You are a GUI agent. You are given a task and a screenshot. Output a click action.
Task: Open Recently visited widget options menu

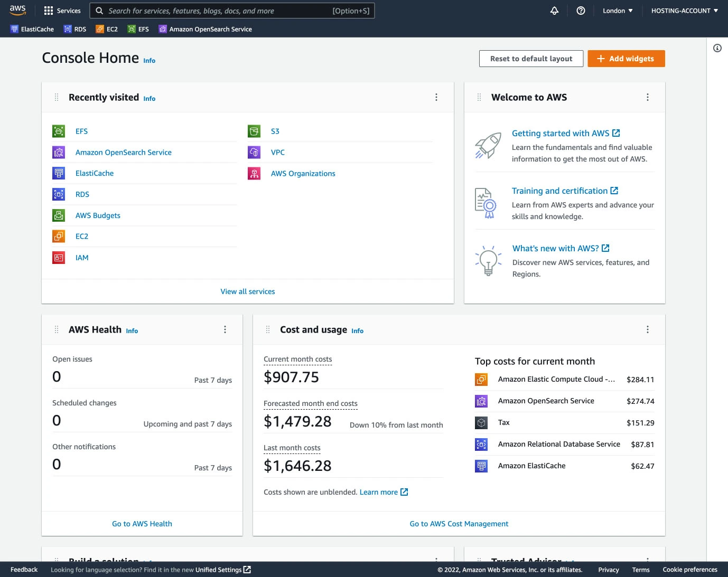click(x=436, y=97)
